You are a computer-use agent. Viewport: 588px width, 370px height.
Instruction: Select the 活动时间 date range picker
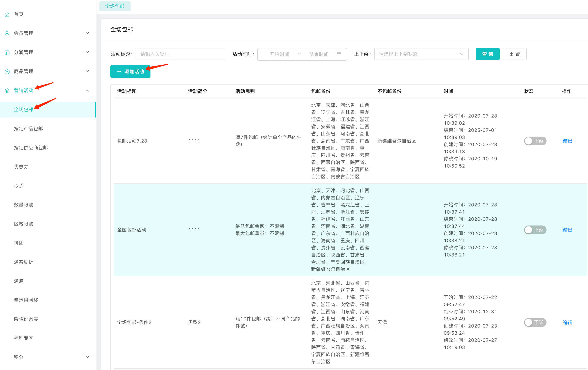point(301,54)
